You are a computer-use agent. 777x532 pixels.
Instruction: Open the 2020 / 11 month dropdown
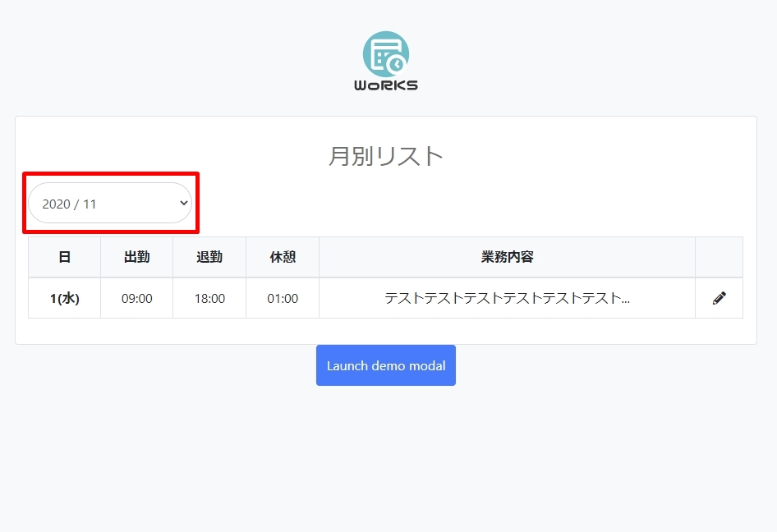point(110,203)
